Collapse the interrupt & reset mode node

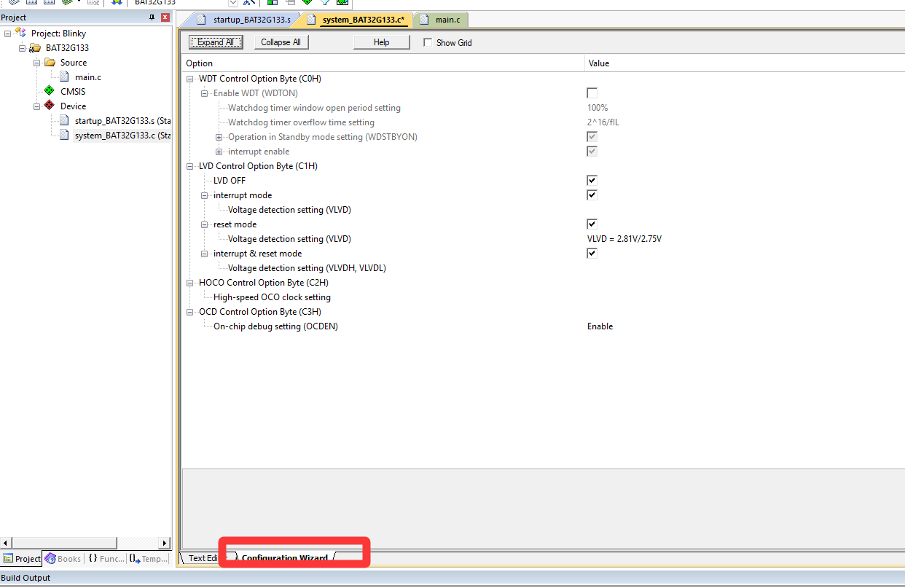point(205,254)
